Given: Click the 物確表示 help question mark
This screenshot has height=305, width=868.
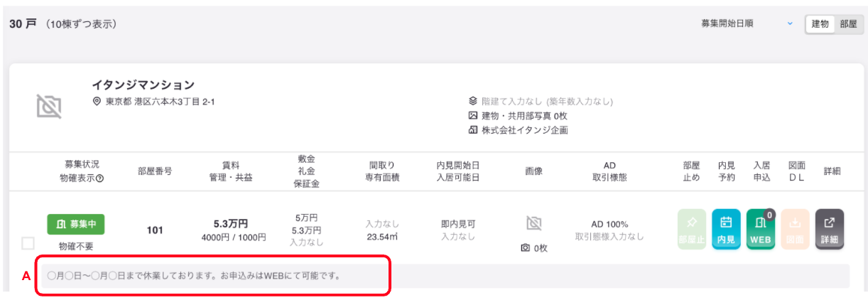Looking at the screenshot, I should point(99,178).
